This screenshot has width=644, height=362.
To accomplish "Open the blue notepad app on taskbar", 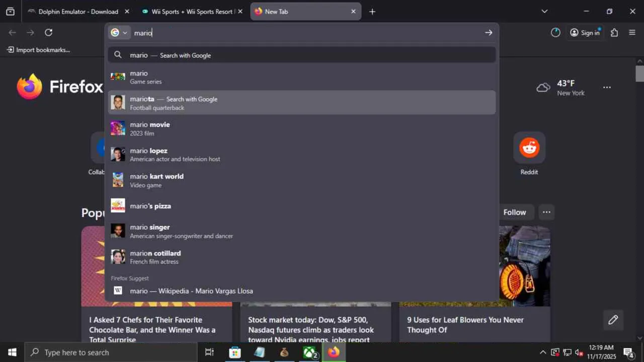I will pyautogui.click(x=260, y=352).
